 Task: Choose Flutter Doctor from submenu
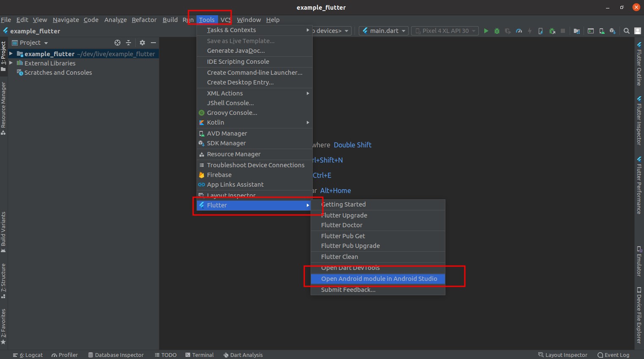click(x=378, y=225)
